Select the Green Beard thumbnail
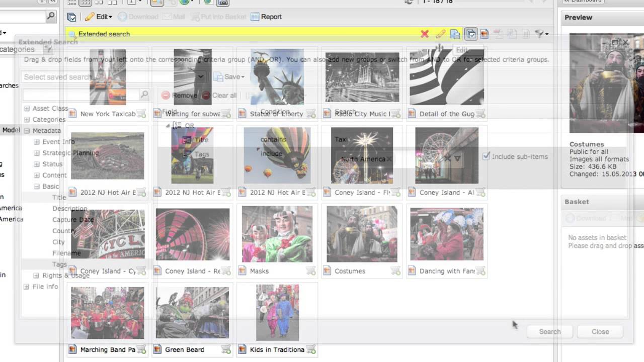This screenshot has width=644, height=362. point(192,312)
